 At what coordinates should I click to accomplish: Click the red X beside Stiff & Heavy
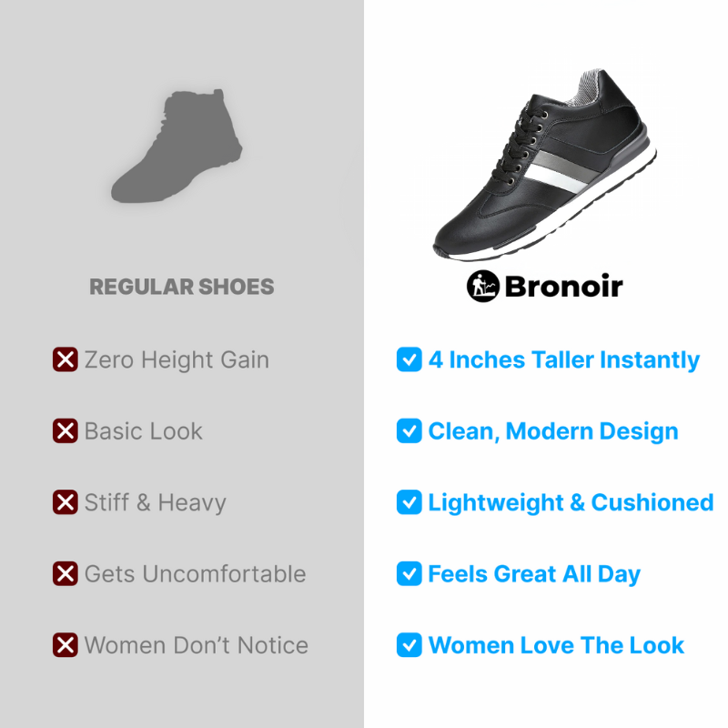pos(65,502)
